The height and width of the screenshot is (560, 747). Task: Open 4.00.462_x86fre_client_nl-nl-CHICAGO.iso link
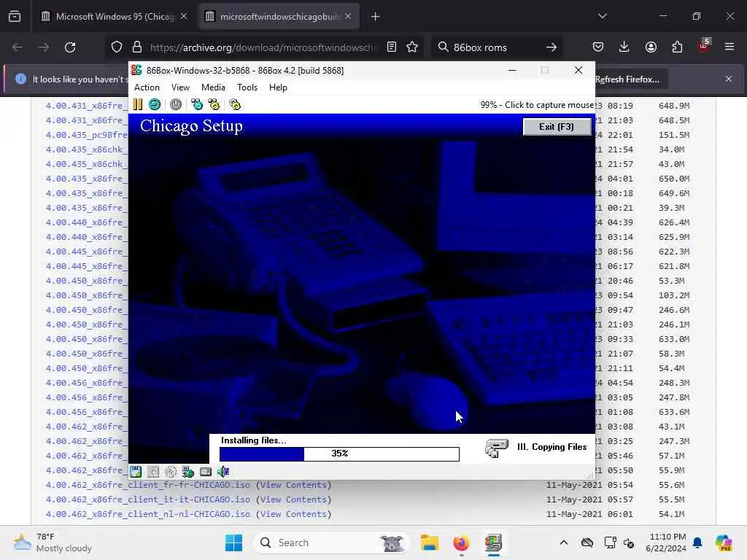[x=147, y=514]
